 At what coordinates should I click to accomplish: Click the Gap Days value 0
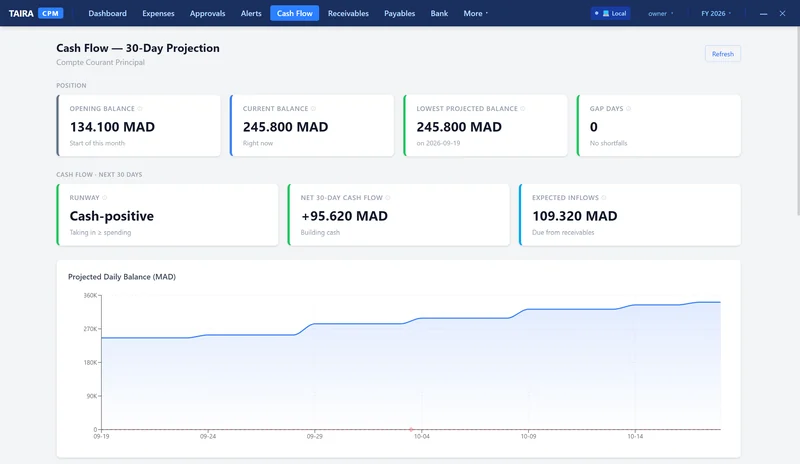click(593, 127)
